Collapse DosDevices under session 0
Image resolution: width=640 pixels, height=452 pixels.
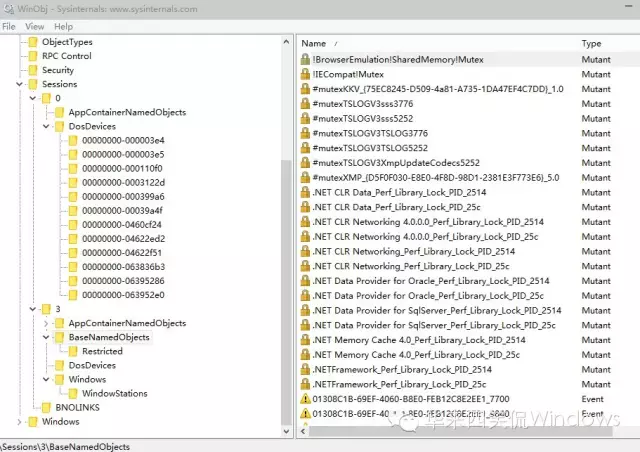[x=46, y=126]
